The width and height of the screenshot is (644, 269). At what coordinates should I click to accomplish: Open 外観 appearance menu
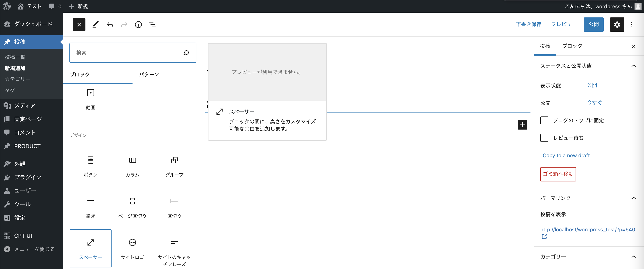pos(31,164)
